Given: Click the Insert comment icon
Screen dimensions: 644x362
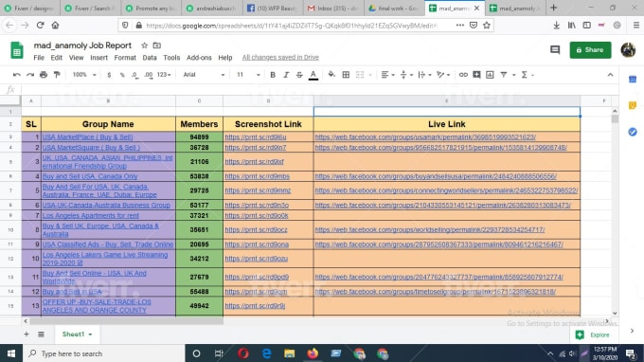Looking at the screenshot, I should pyautogui.click(x=476, y=75).
